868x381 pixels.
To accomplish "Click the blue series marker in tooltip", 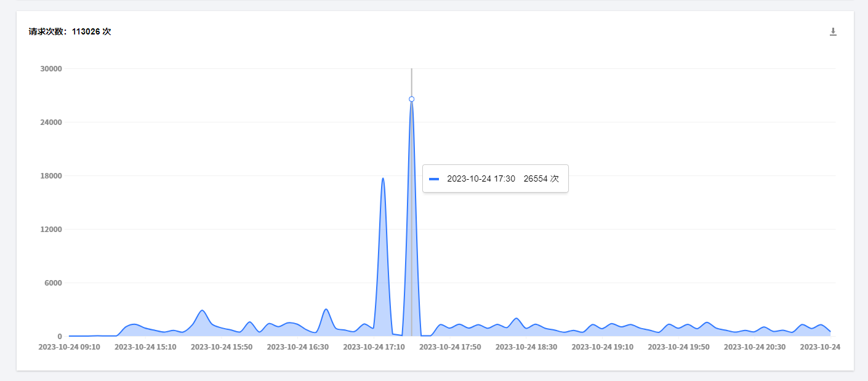I will pos(434,179).
